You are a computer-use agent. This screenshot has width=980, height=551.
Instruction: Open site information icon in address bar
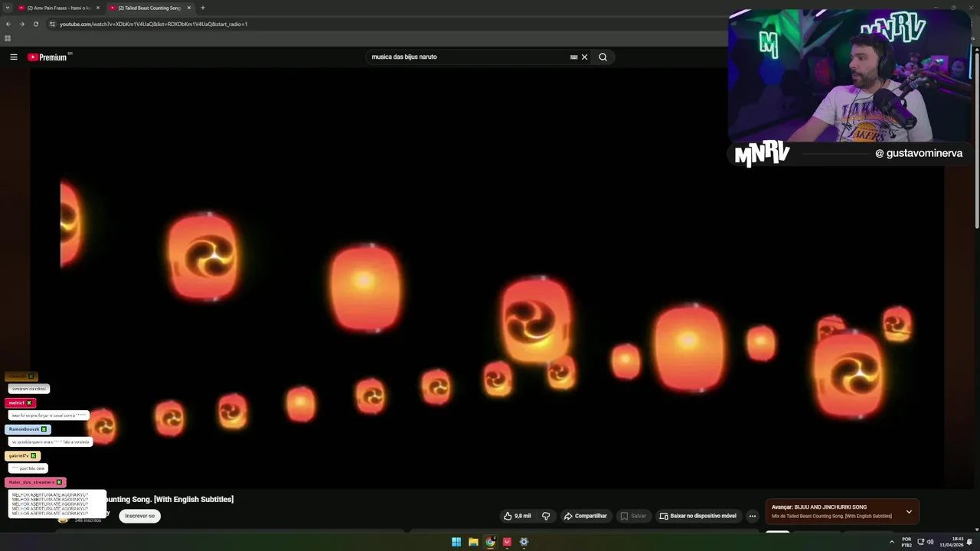tap(52, 24)
